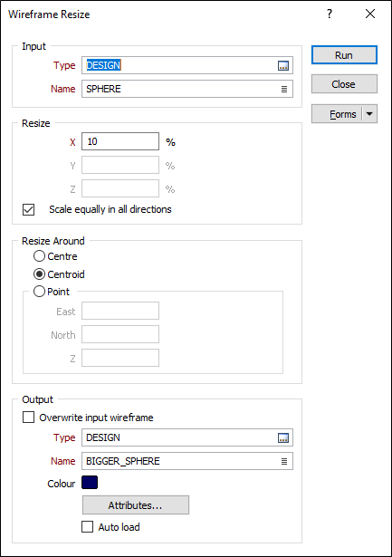392x557 pixels.
Task: Click the East coordinate field
Action: click(120, 311)
